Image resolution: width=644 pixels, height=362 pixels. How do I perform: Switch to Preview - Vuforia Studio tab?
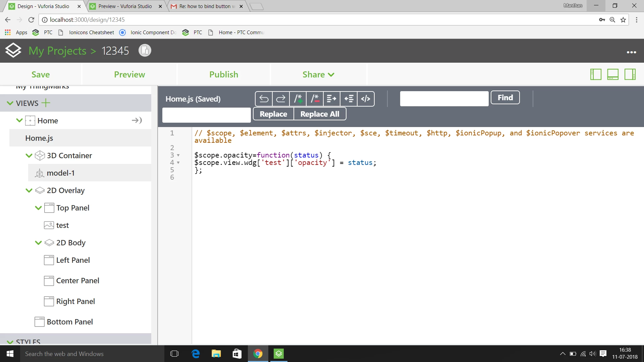(125, 6)
